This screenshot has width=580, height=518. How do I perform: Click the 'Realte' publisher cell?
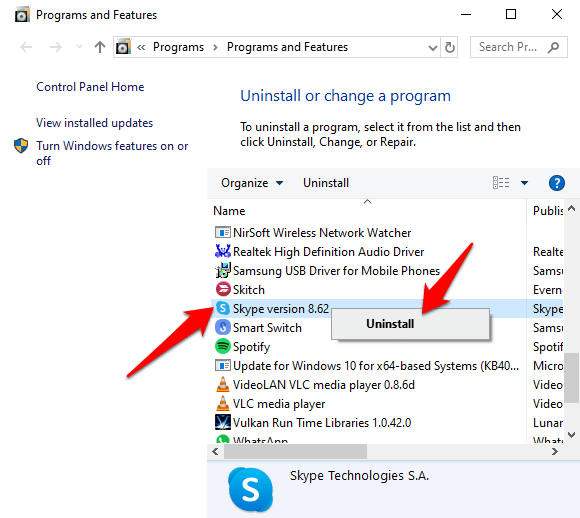click(548, 252)
